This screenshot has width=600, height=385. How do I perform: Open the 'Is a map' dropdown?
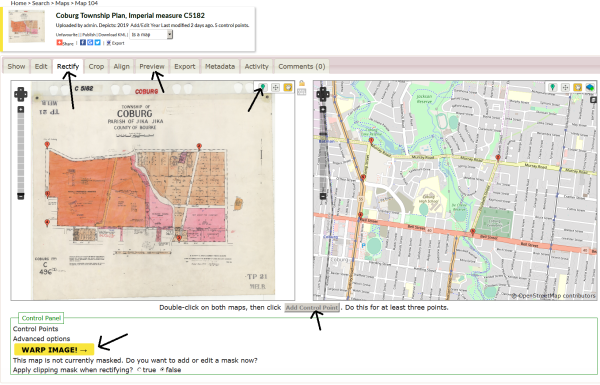(151, 34)
